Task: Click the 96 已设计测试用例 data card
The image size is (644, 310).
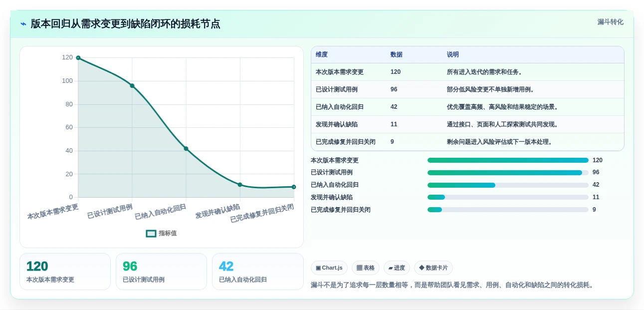Action: point(161,272)
